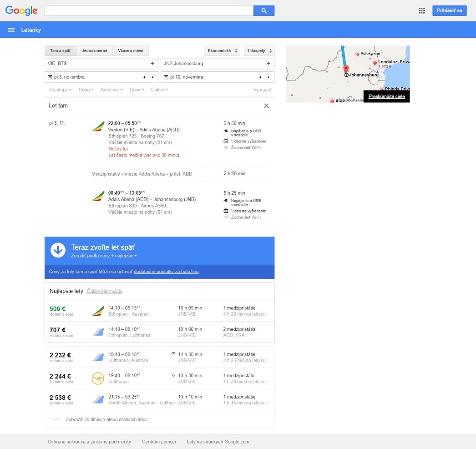Click video on demand icon on first segment

[x=226, y=141]
